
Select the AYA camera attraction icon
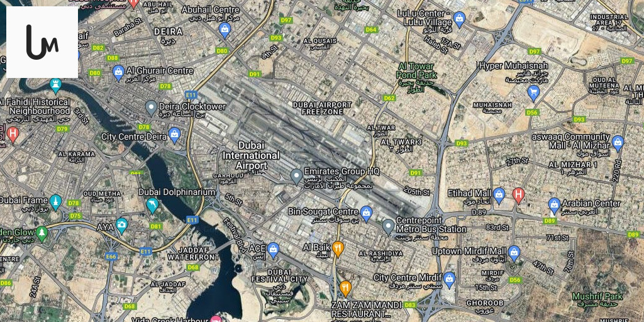pyautogui.click(x=121, y=225)
